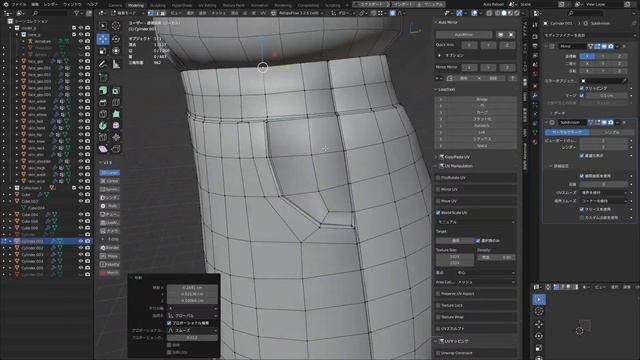The height and width of the screenshot is (360, 640).
Task: Select the Scale tool in viewport toolbar
Action: coord(103,51)
